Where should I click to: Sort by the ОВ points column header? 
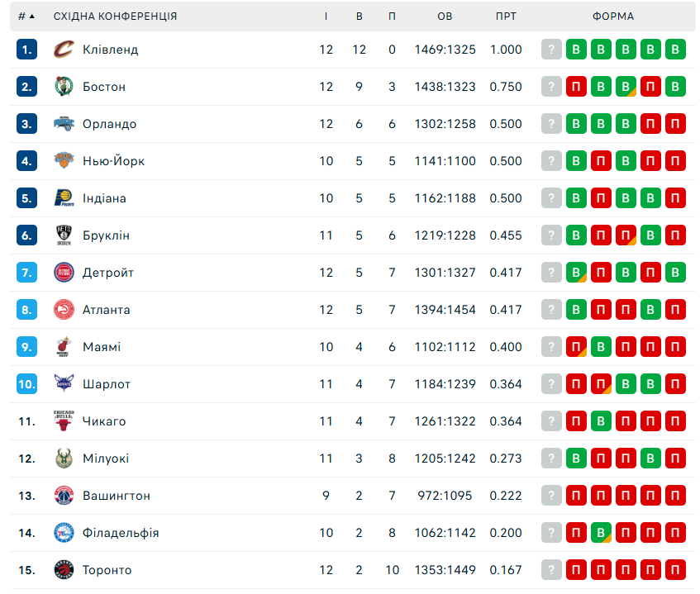pos(445,17)
